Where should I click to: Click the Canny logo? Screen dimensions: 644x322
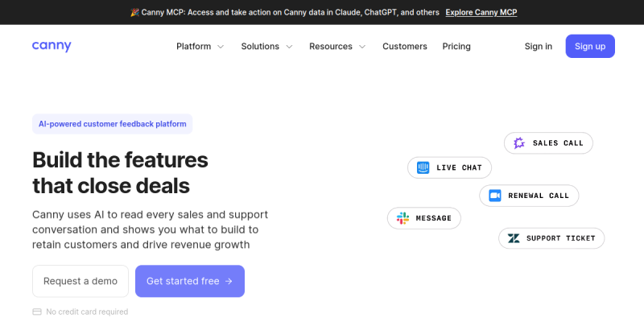[52, 47]
